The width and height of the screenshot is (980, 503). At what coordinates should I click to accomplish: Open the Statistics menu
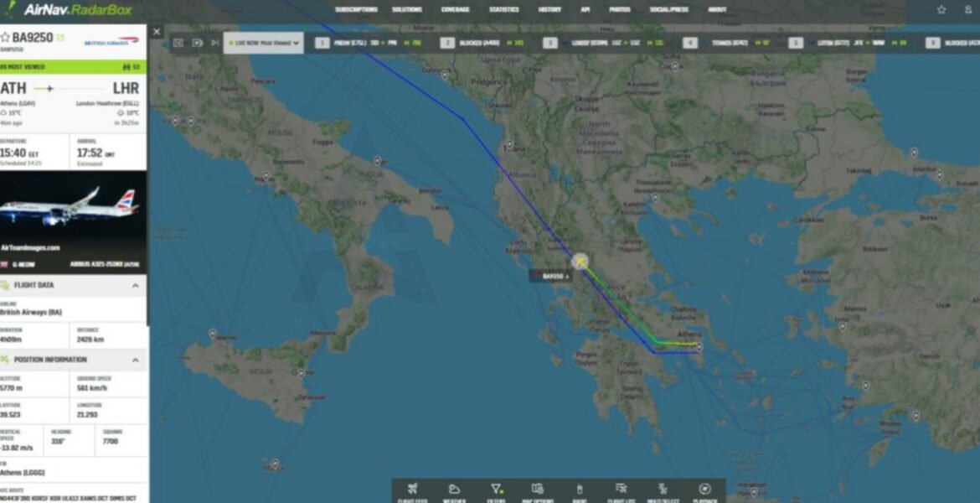503,9
